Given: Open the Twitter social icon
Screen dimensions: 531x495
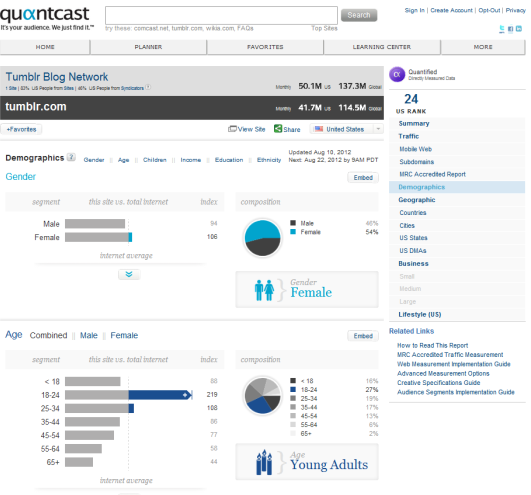Looking at the screenshot, I should (x=502, y=29).
